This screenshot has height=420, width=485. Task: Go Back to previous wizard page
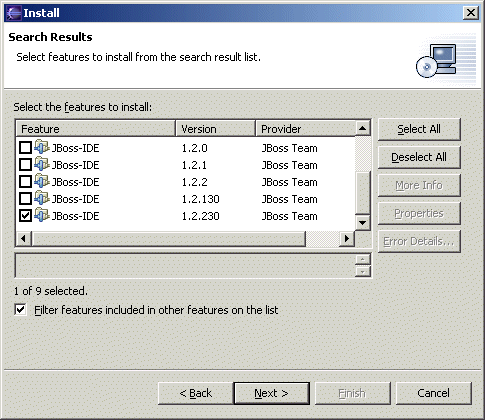tap(196, 393)
